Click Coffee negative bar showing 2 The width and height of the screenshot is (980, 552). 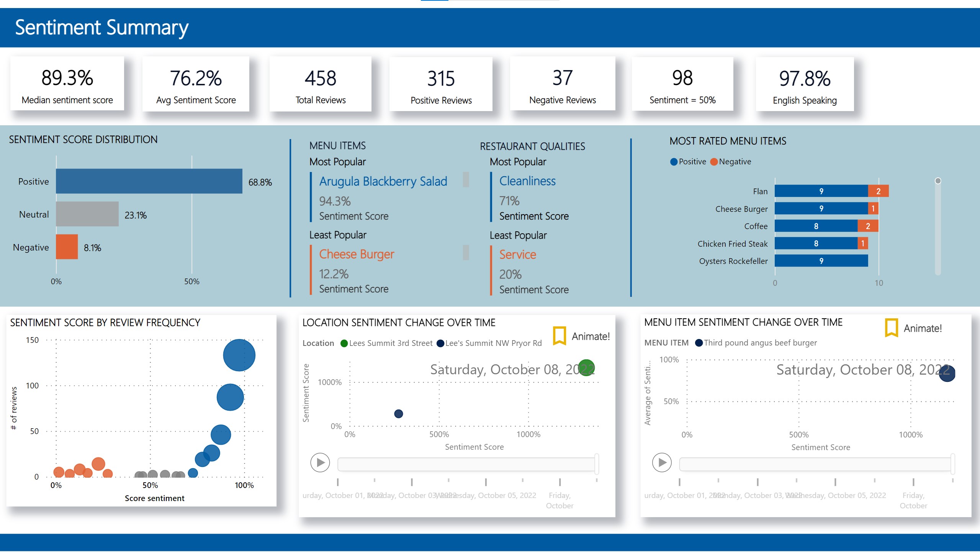click(x=868, y=226)
